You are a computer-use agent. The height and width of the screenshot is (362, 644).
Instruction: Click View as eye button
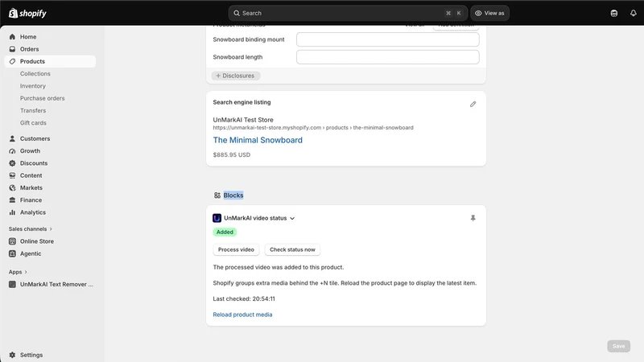[x=489, y=13]
